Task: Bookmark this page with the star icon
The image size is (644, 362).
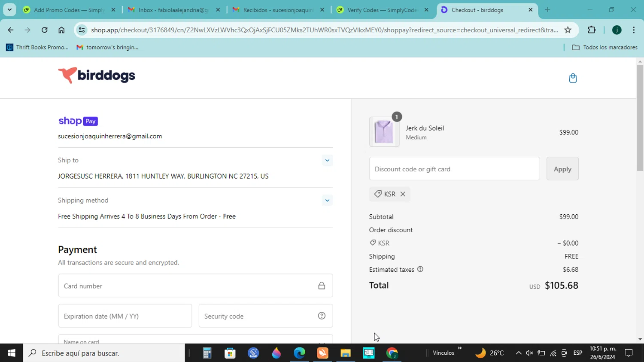Action: click(568, 30)
